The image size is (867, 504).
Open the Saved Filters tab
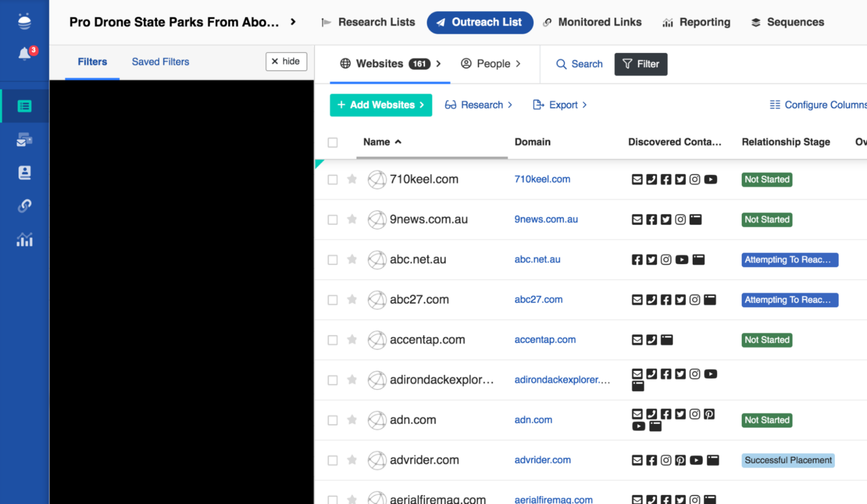point(160,62)
